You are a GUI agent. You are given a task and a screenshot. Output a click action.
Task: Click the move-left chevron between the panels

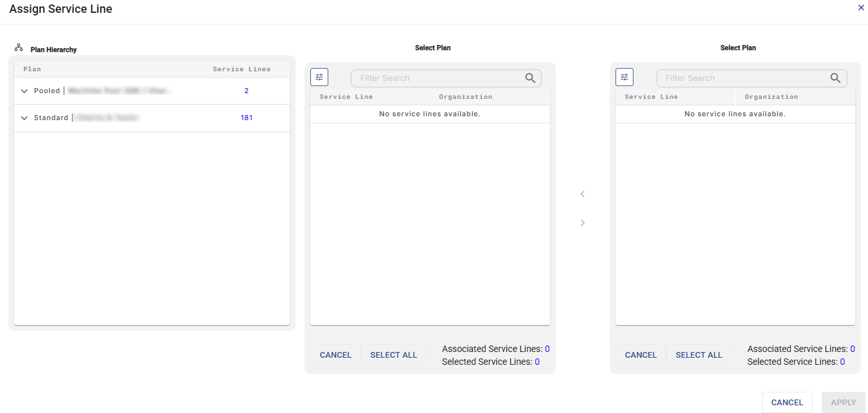coord(583,194)
